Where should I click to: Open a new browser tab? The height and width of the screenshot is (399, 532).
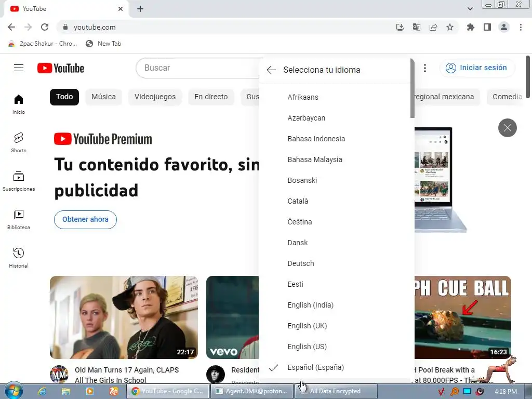click(140, 9)
